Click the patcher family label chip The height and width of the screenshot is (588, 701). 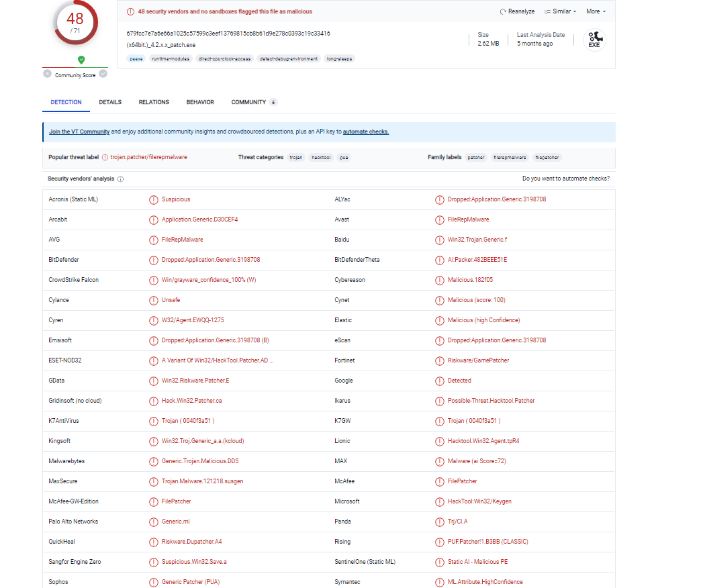pos(476,158)
